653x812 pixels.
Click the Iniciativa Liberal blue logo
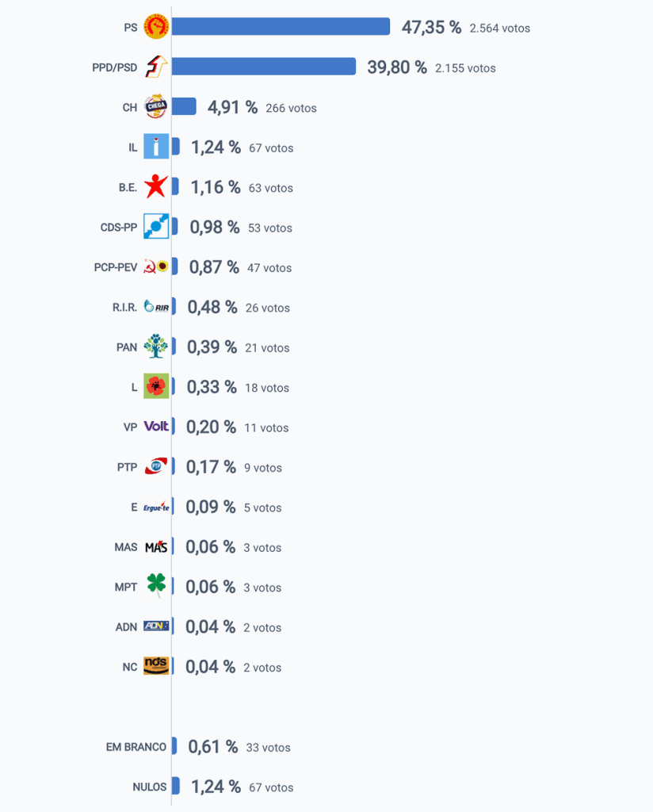point(156,147)
